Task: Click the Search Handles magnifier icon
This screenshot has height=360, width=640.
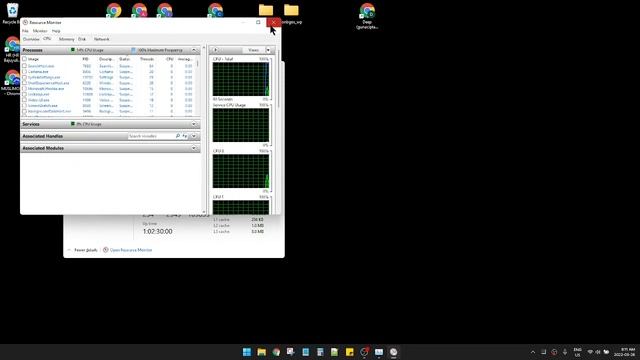Action: [178, 136]
